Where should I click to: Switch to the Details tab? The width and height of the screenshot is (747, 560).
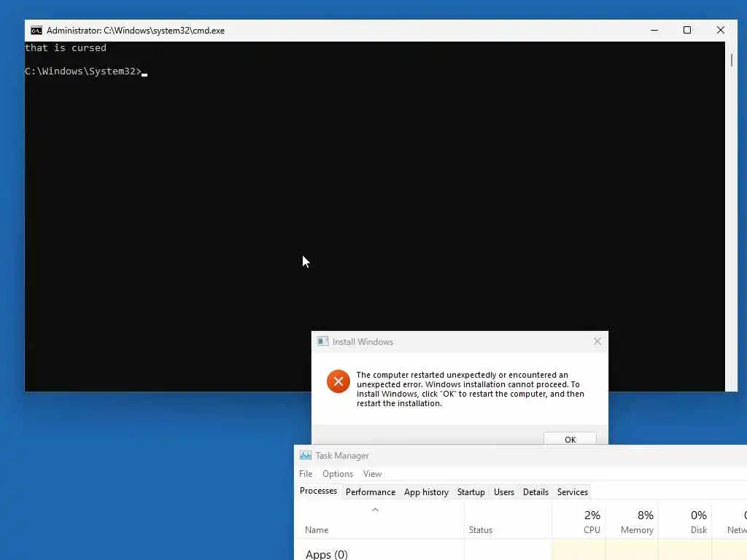[535, 492]
